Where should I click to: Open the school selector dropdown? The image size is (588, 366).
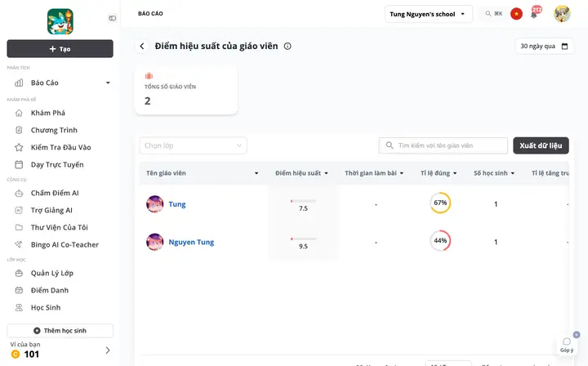(x=428, y=14)
